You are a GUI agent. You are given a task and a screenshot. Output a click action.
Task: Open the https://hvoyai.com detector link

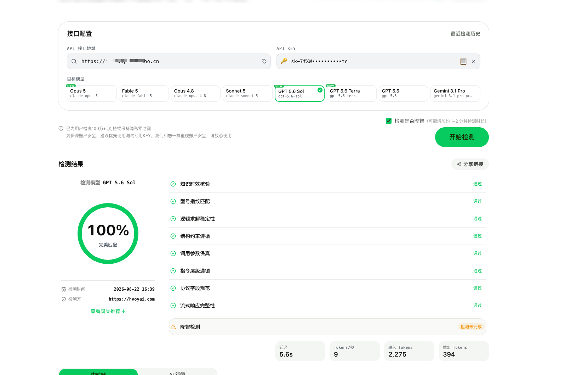point(132,299)
